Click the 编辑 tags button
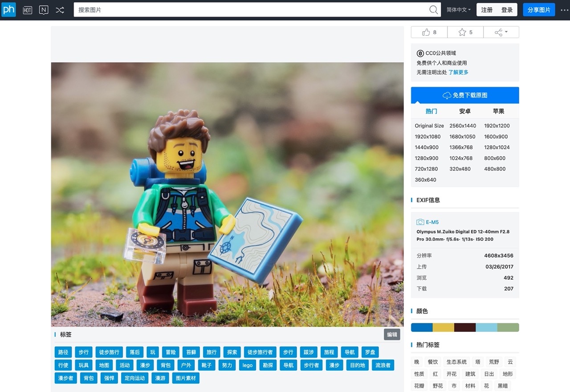This screenshot has height=392, width=570. pos(392,335)
